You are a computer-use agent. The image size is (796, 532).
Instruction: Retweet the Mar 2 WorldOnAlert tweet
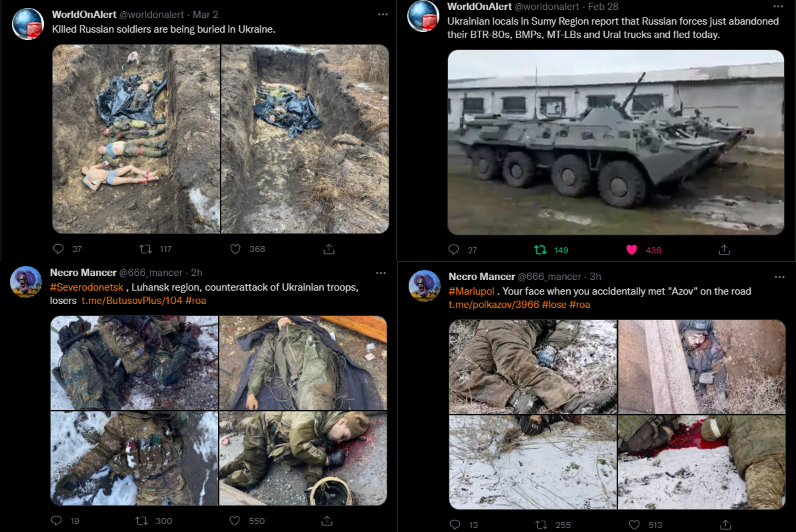(146, 249)
